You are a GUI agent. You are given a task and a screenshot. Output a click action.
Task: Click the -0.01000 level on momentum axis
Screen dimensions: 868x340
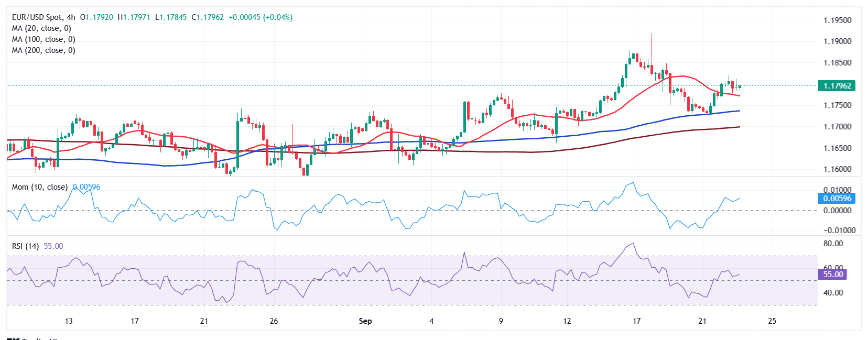(839, 231)
